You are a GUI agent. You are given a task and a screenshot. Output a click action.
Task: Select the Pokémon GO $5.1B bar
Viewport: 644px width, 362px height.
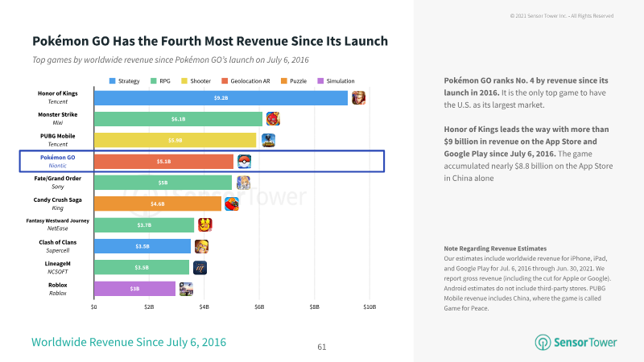164,162
